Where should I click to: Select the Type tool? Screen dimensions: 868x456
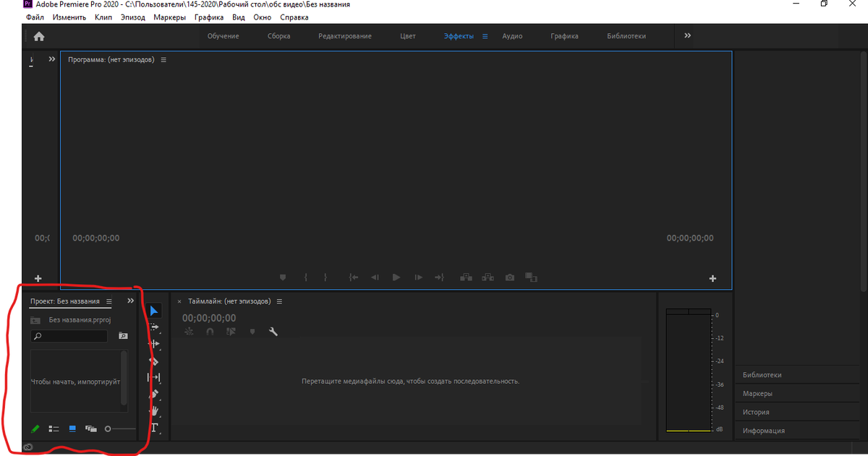(x=154, y=428)
